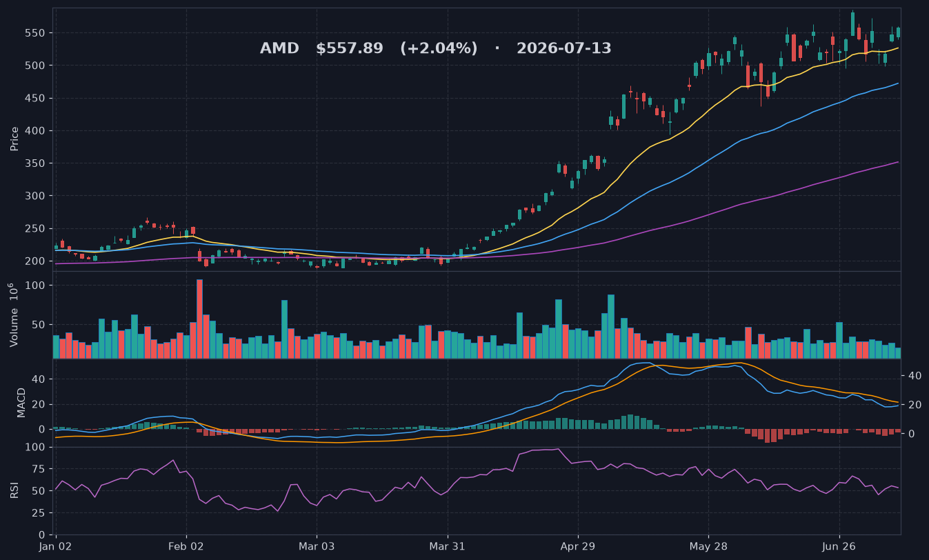This screenshot has width=929, height=560.
Task: Select the $557.89 price in title
Action: tap(350, 49)
